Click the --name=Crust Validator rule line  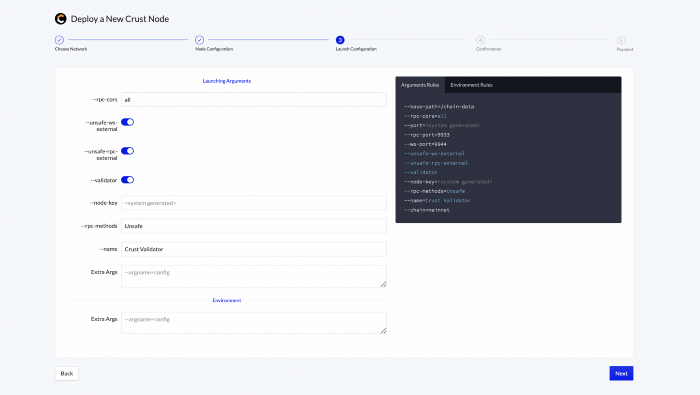(x=438, y=200)
